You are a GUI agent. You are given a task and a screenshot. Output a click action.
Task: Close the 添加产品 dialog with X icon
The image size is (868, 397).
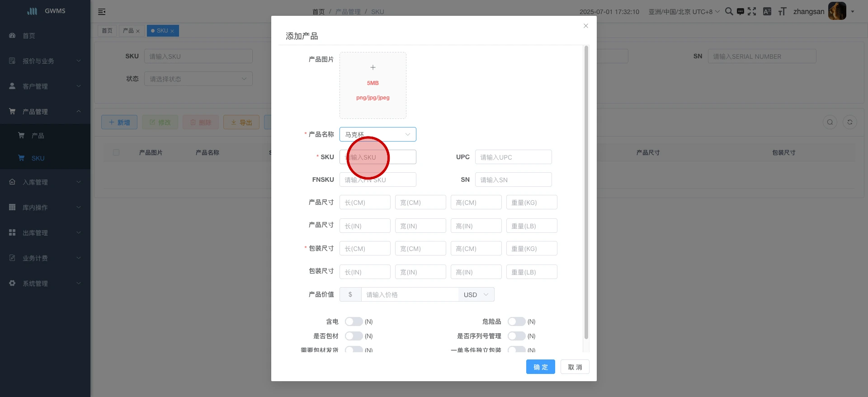click(586, 26)
